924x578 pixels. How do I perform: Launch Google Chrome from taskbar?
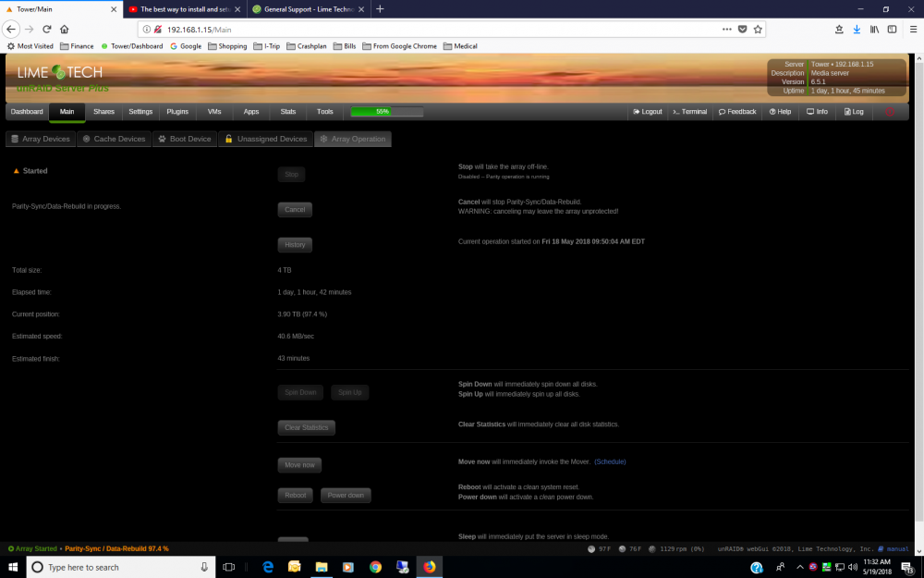pos(375,567)
